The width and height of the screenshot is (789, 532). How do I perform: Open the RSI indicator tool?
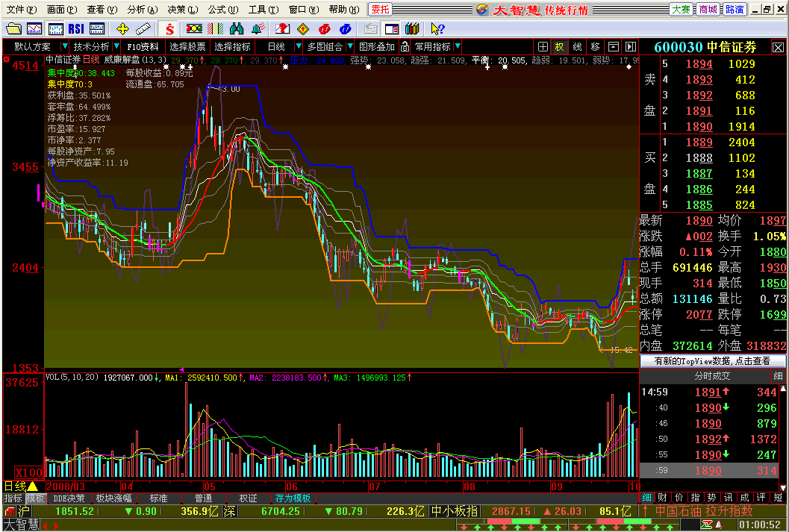coord(76,28)
